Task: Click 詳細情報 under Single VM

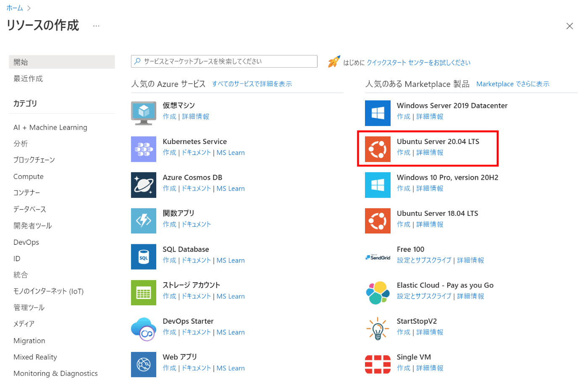Action: (430, 368)
